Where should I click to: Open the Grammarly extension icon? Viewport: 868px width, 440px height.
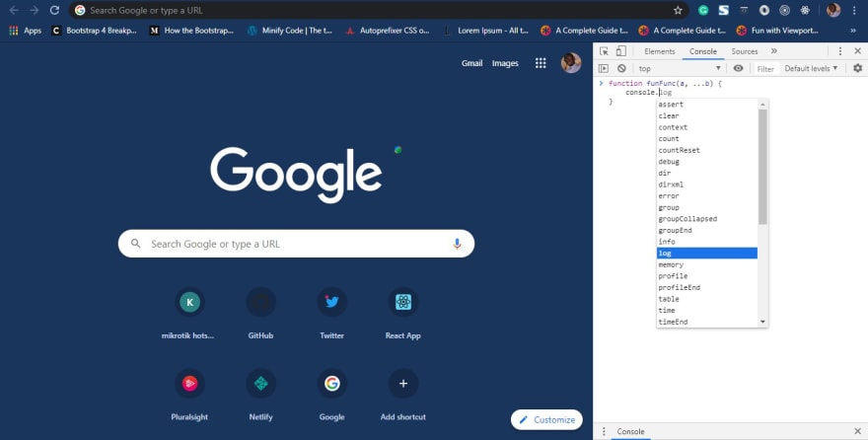(x=703, y=10)
